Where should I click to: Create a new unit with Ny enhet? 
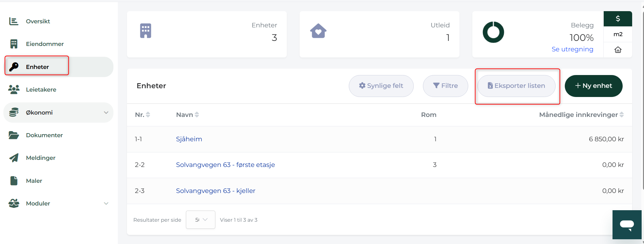click(x=594, y=86)
